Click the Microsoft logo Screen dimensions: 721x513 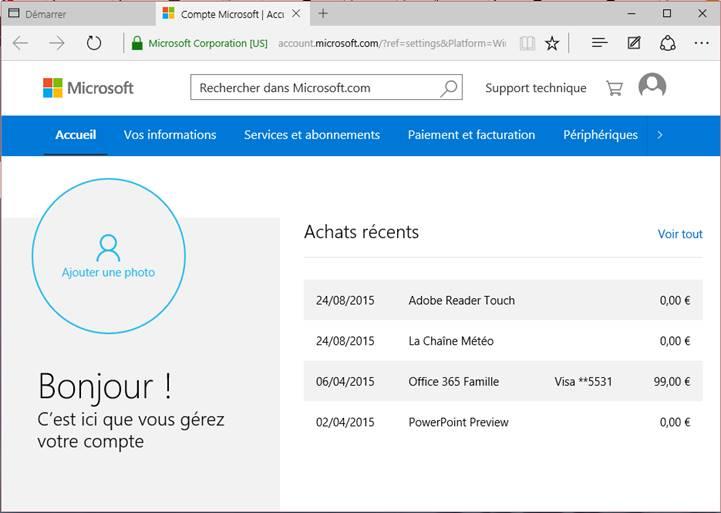pyautogui.click(x=88, y=88)
